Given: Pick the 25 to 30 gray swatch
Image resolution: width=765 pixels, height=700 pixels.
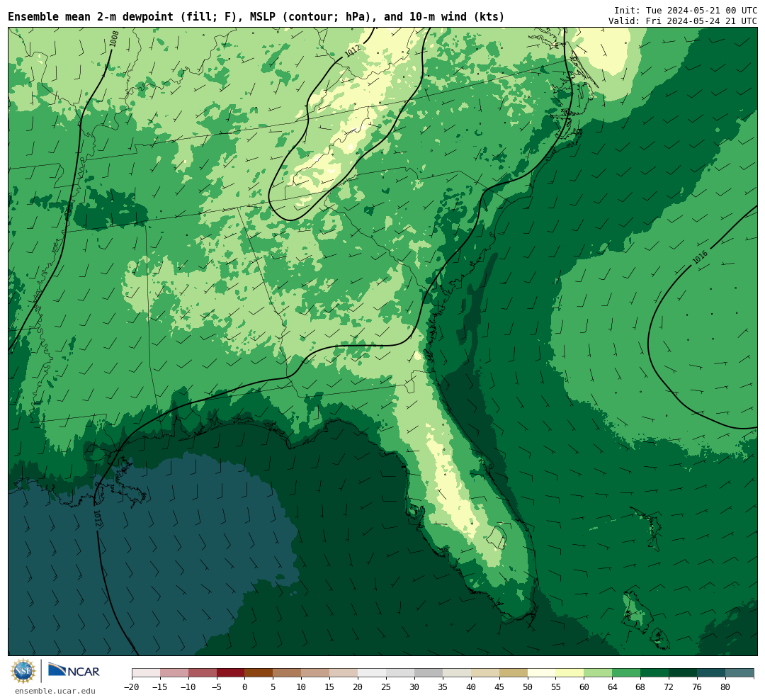Looking at the screenshot, I should (x=400, y=673).
